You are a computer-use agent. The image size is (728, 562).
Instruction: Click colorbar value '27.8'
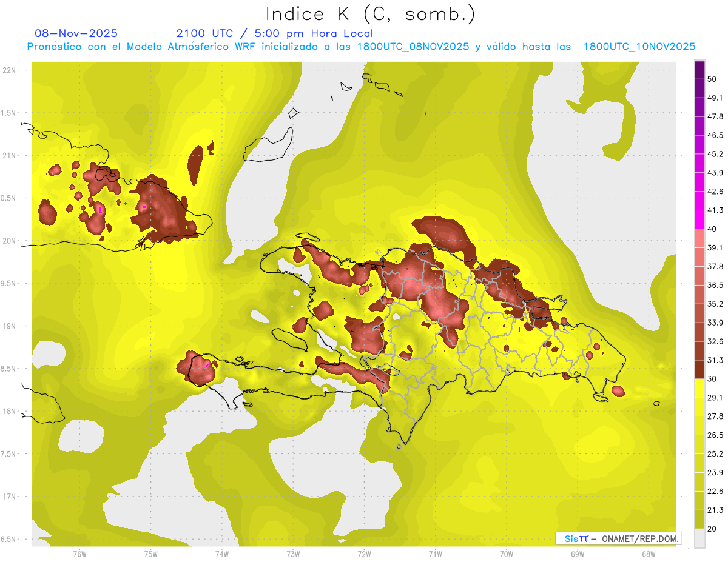[715, 416]
